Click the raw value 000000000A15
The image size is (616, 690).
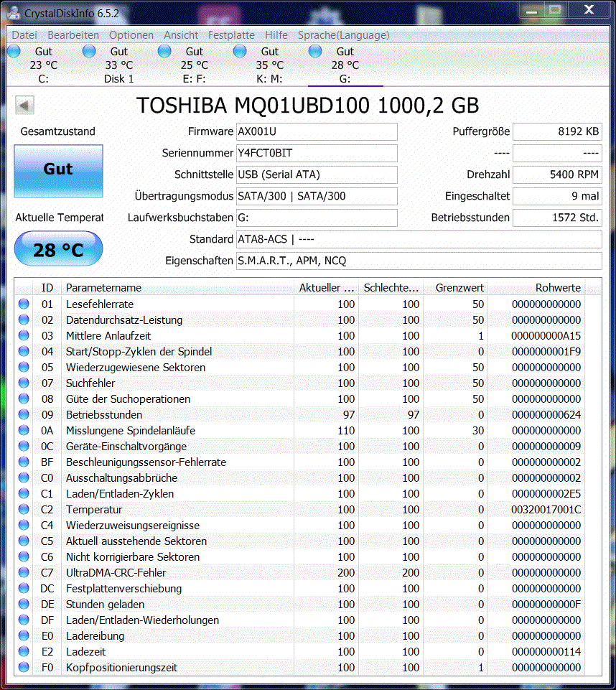pyautogui.click(x=546, y=336)
